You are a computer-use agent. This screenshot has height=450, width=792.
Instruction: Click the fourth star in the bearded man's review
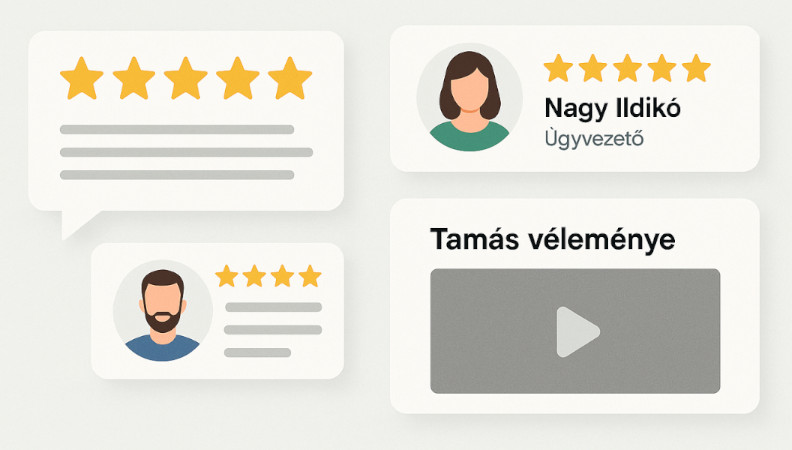[310, 276]
